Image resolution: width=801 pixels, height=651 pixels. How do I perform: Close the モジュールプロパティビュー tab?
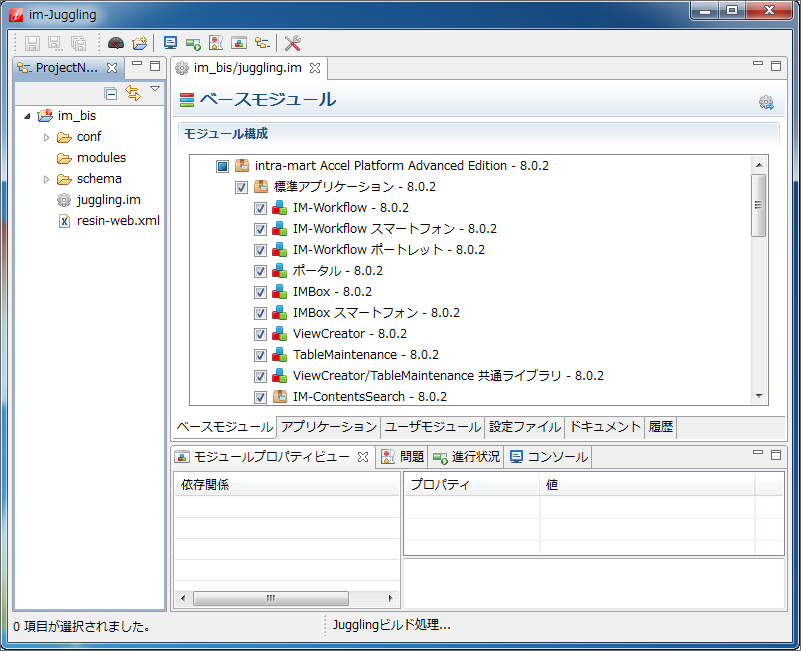[x=363, y=457]
